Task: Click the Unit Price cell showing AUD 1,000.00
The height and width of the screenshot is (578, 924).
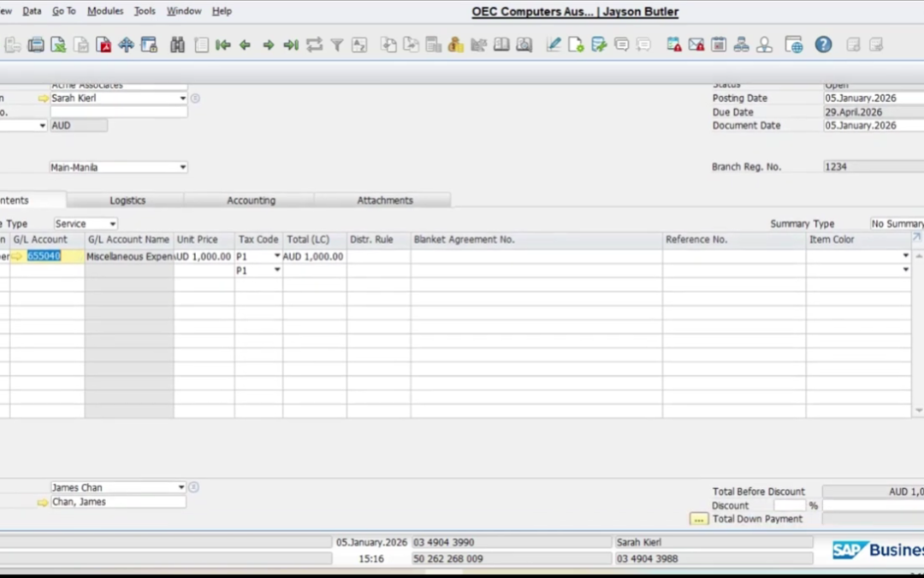Action: tap(204, 256)
